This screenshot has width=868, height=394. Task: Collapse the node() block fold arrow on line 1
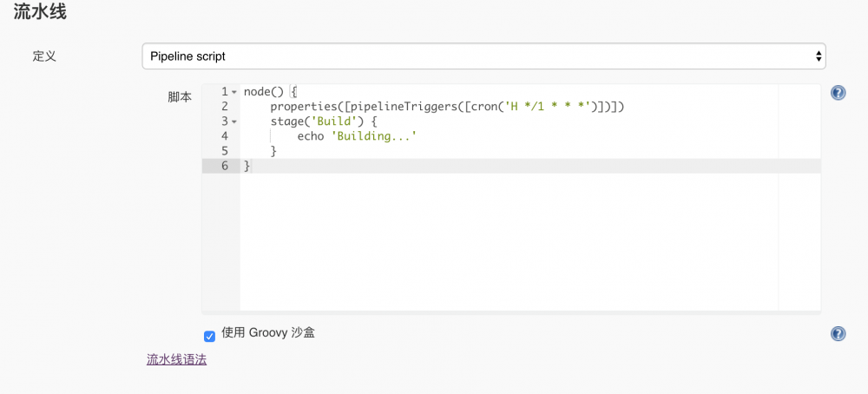pos(234,92)
